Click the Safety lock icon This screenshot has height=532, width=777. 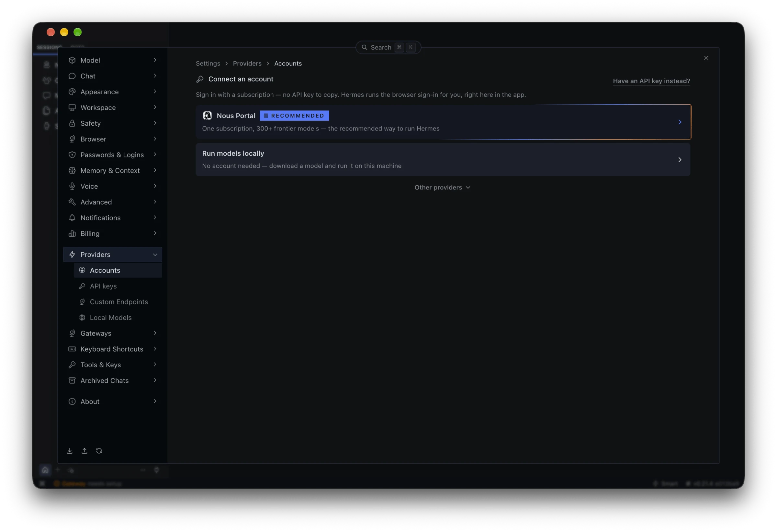(72, 123)
